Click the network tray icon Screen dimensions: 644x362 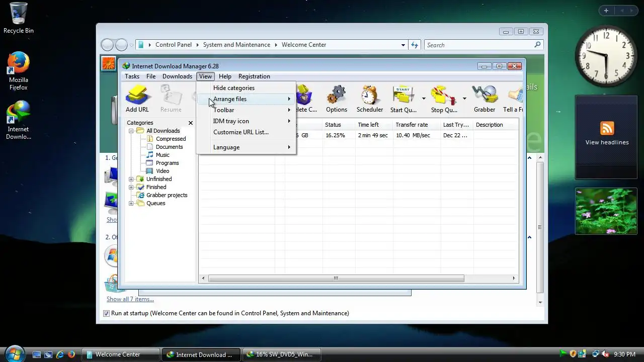[x=596, y=354]
